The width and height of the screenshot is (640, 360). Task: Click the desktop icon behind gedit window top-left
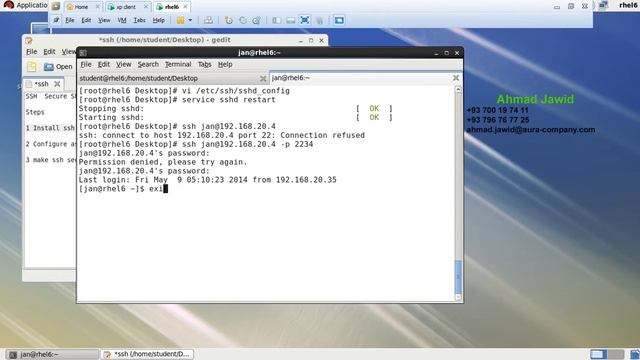coord(41,29)
